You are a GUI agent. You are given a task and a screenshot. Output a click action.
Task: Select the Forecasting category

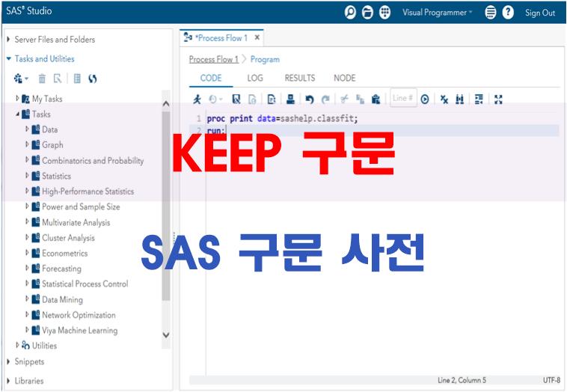(61, 269)
